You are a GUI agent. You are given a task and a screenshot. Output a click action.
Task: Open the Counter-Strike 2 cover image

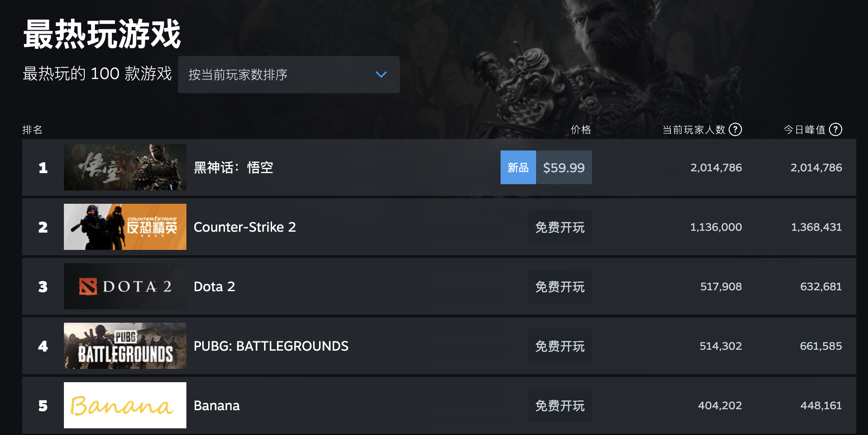[x=125, y=227]
